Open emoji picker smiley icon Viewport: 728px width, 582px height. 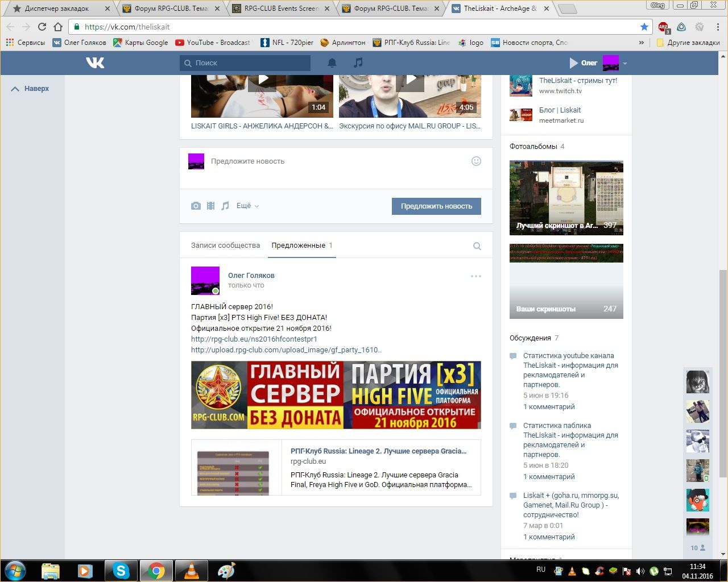pos(477,161)
